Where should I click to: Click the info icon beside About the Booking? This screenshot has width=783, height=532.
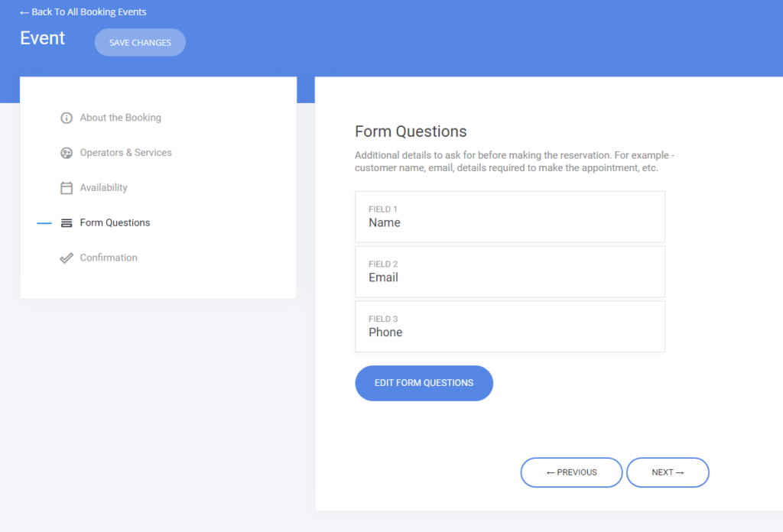point(67,118)
